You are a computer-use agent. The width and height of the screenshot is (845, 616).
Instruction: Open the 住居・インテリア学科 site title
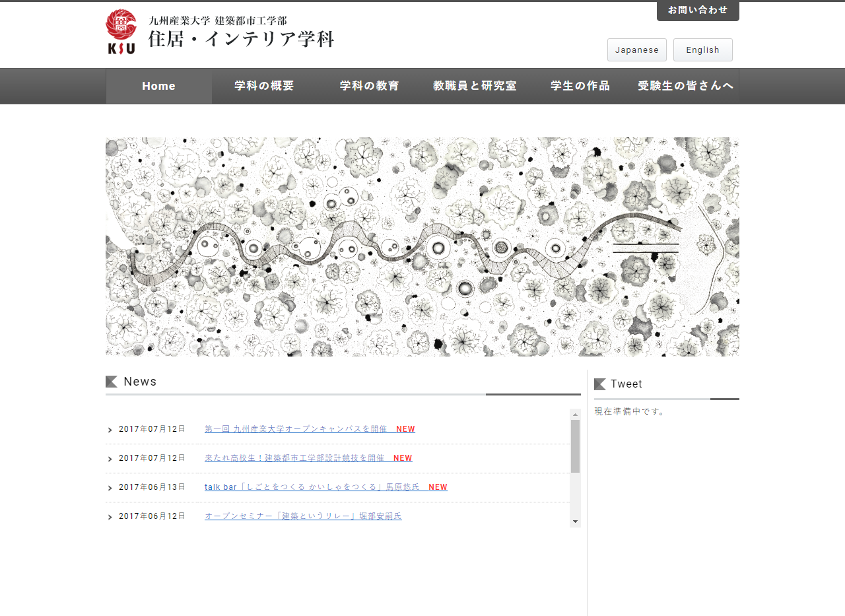pos(241,39)
